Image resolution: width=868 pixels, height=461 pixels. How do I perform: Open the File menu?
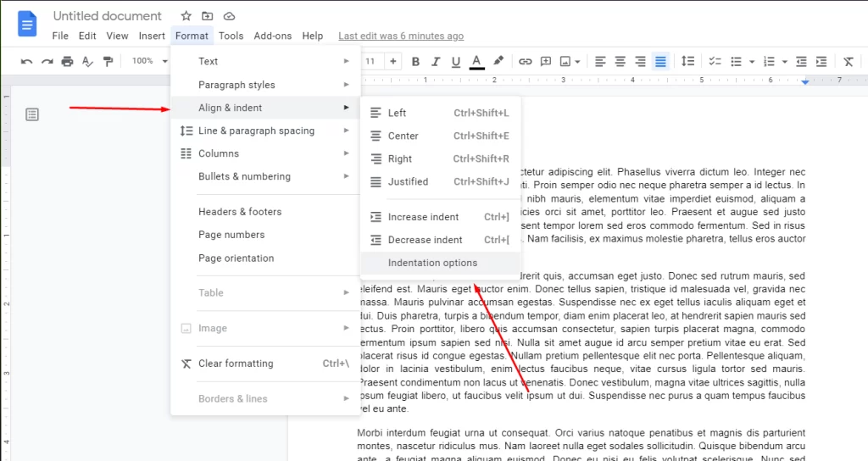(60, 36)
